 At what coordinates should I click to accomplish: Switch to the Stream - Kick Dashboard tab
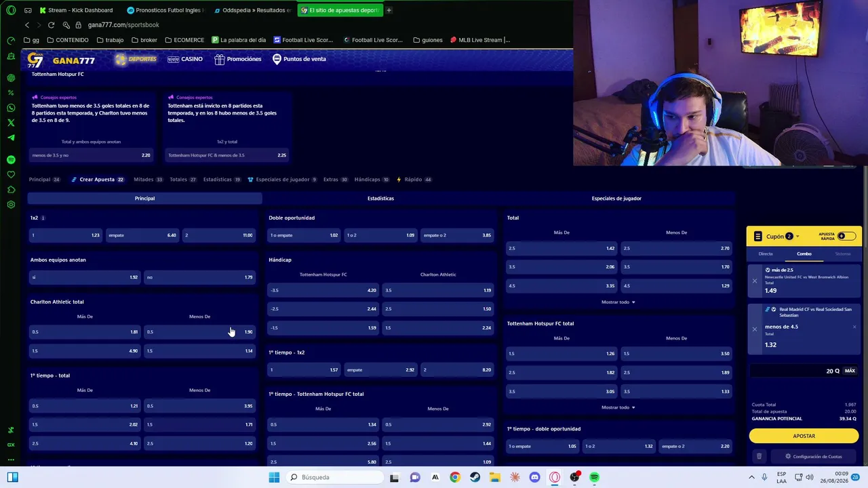(77, 10)
